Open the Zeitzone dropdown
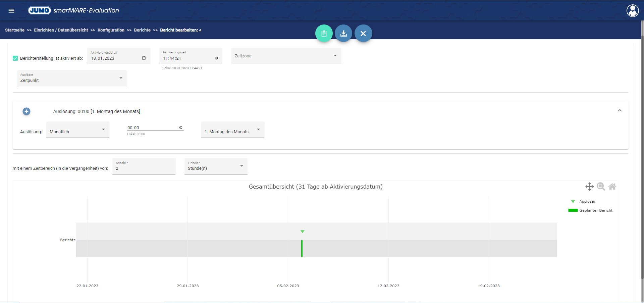The height and width of the screenshot is (303, 644). (286, 56)
